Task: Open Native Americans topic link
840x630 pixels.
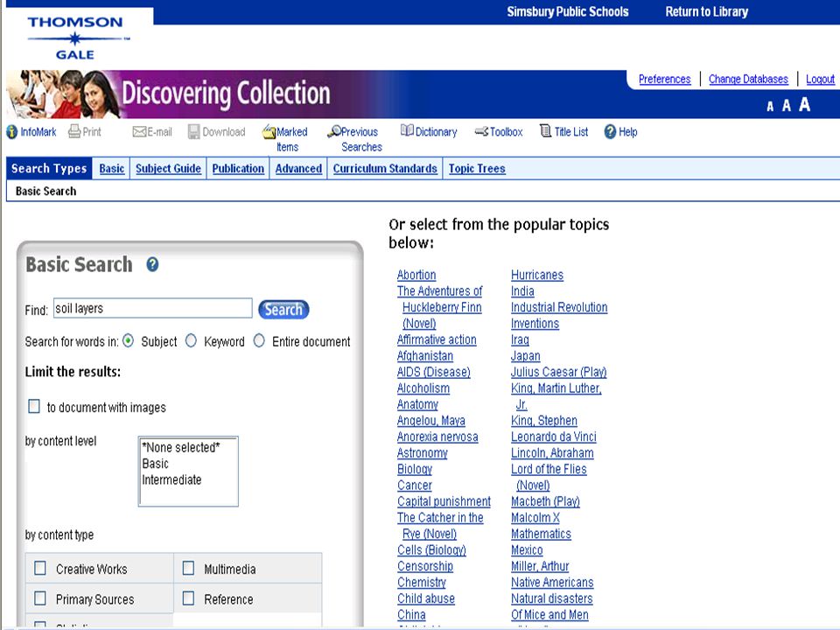Action: point(552,583)
